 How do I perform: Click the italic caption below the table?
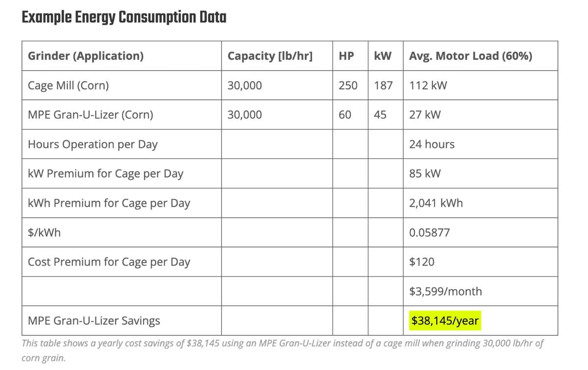[x=282, y=350]
